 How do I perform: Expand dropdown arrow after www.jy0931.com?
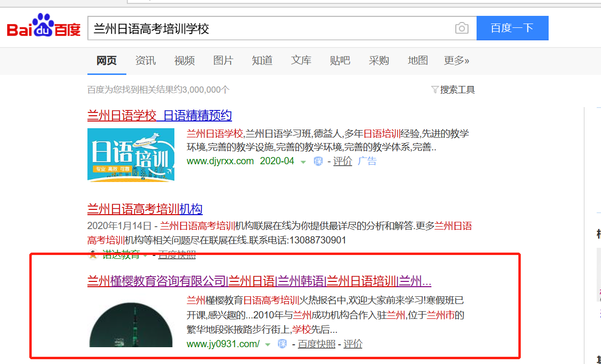click(x=268, y=344)
